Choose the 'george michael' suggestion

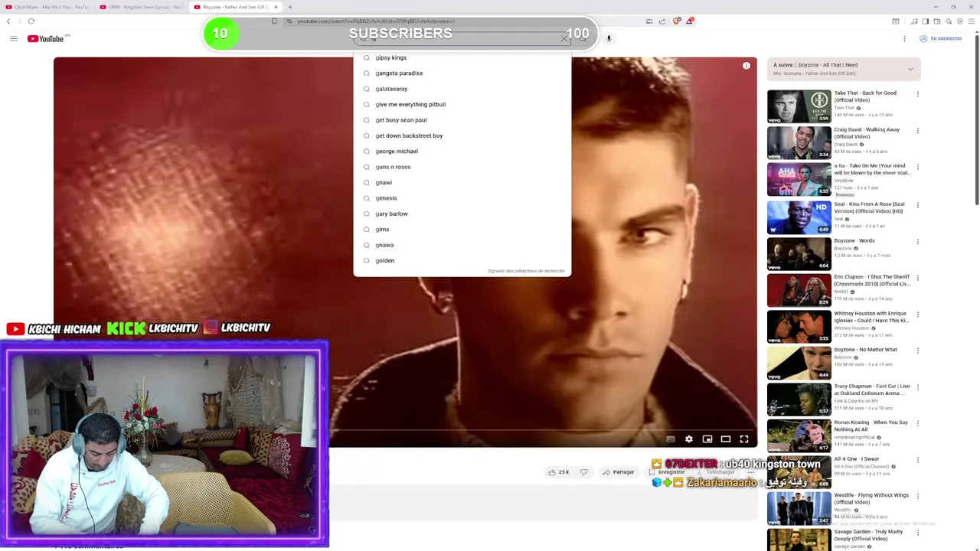[x=462, y=152]
